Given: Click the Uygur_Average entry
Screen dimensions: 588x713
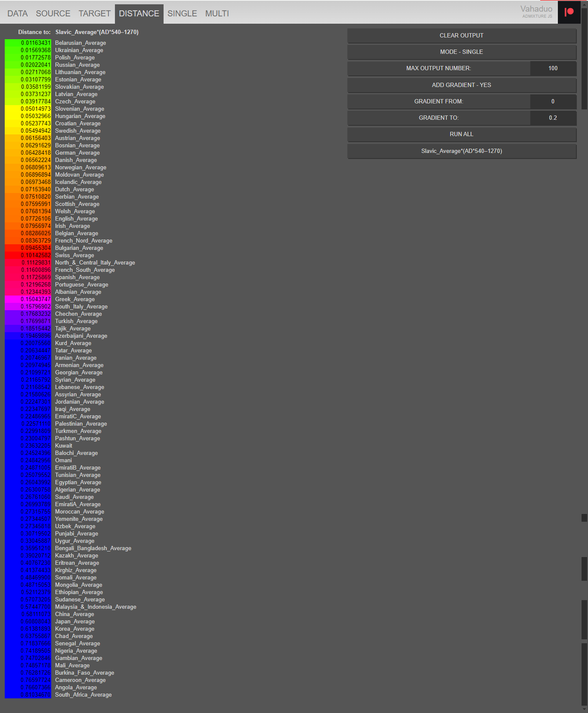Looking at the screenshot, I should (x=74, y=541).
